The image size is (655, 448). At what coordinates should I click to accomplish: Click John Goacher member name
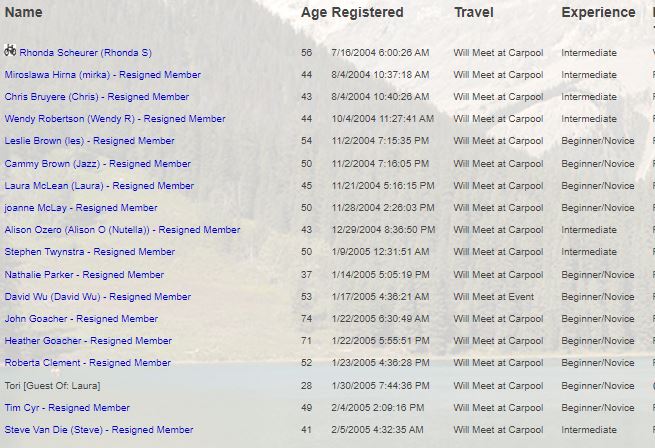pos(81,319)
